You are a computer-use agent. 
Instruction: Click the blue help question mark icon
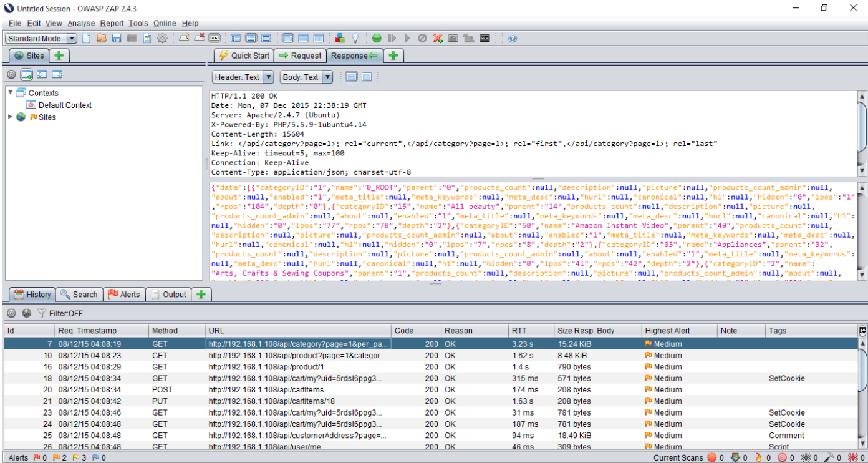point(513,38)
